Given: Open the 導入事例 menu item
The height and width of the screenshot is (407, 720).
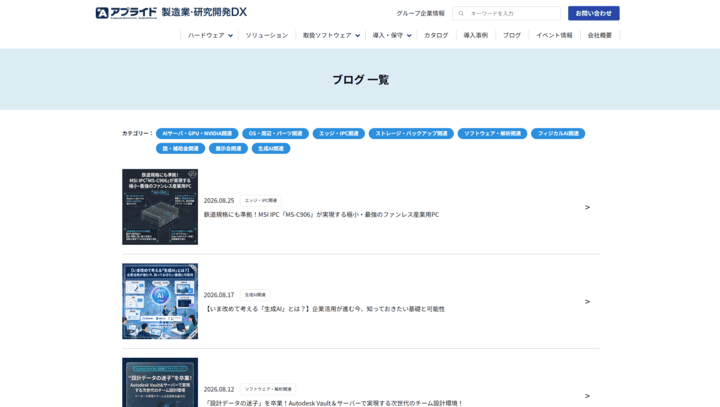Looking at the screenshot, I should click(x=475, y=35).
